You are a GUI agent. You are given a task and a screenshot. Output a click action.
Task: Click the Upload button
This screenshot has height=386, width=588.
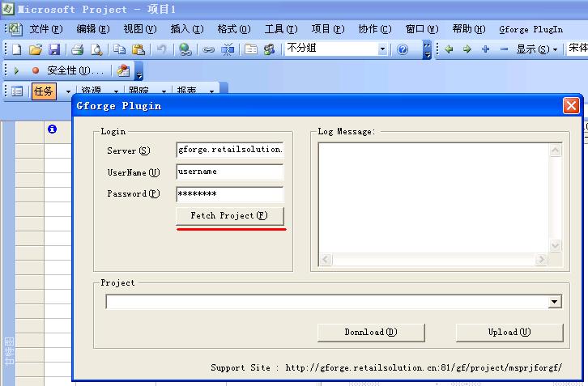pos(509,333)
